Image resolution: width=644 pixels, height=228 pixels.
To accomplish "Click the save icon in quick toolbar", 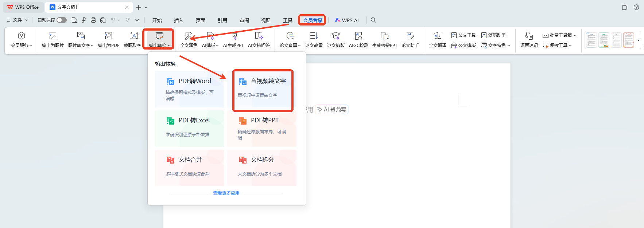I will coord(74,20).
